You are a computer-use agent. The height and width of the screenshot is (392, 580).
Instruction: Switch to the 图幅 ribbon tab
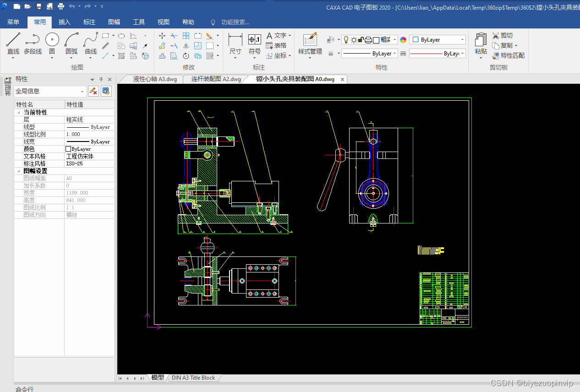click(114, 22)
